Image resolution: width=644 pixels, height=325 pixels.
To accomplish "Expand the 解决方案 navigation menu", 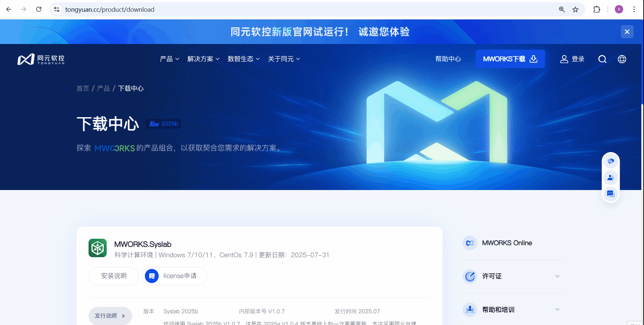I will (x=203, y=59).
